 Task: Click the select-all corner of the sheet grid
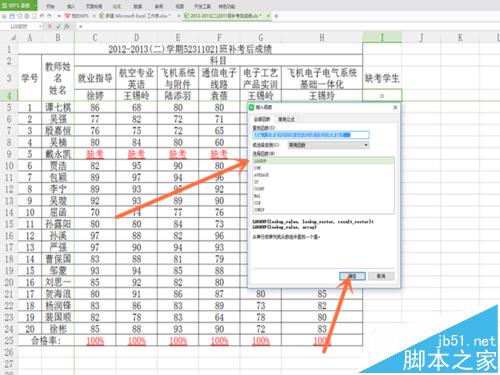(10, 37)
